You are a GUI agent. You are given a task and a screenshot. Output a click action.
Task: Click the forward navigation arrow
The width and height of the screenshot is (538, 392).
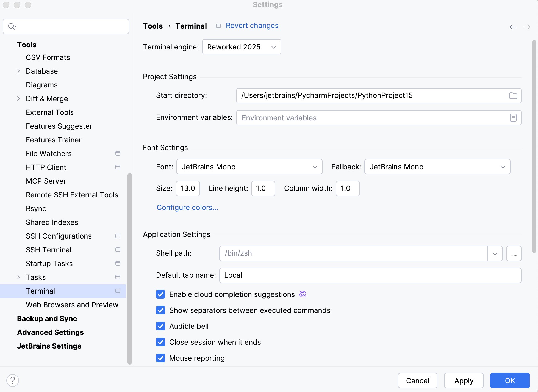tap(527, 27)
